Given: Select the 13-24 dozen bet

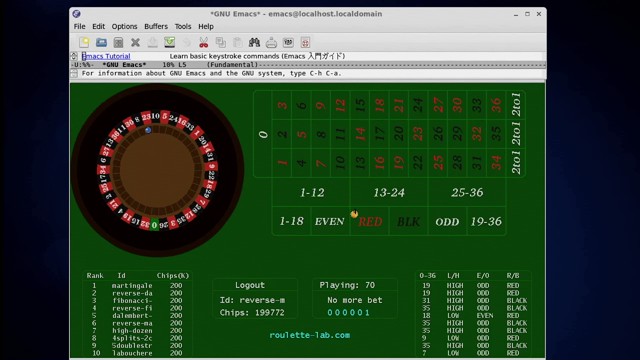Looking at the screenshot, I should pyautogui.click(x=389, y=193).
